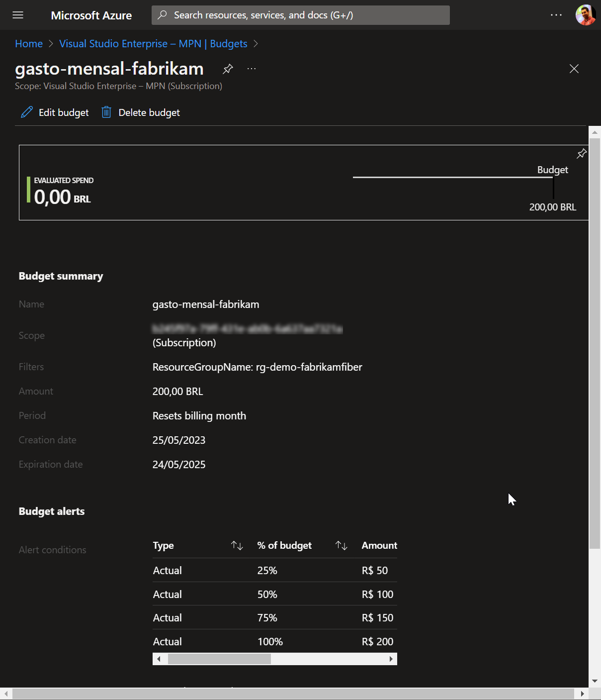Screen dimensions: 601x700
Task: Select the 25% alert row percentage
Action: 267,571
